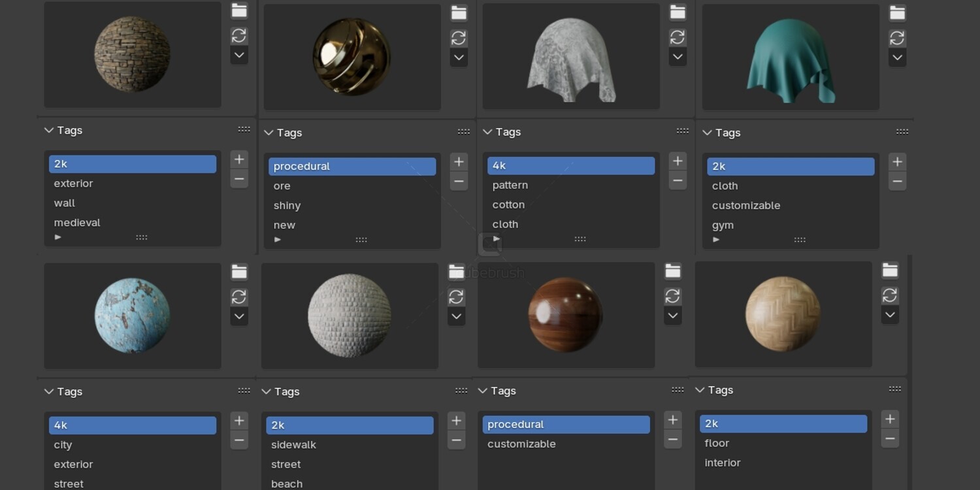The image size is (980, 490).
Task: Select the stone wall sphere preview thumbnail
Action: 133,54
